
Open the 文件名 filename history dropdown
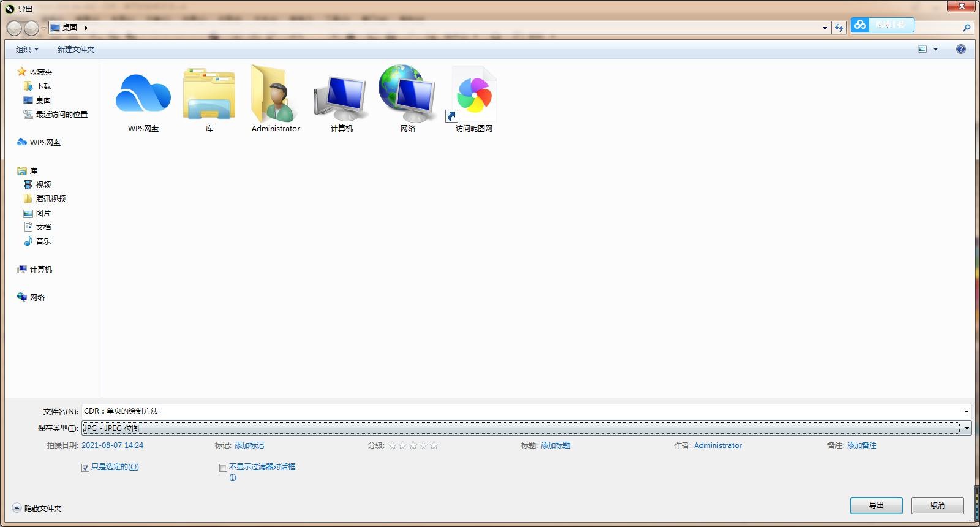point(967,411)
